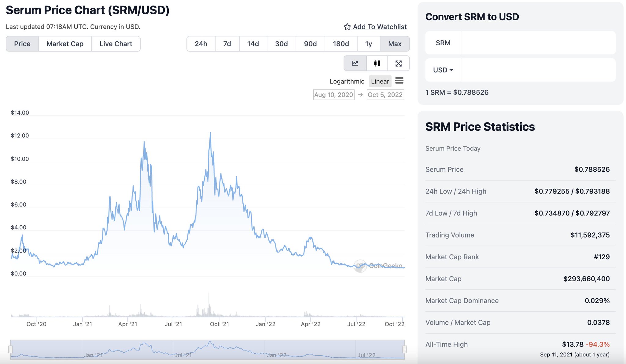
Task: Click the Trading Volume value $11,592,375
Action: pyautogui.click(x=590, y=235)
